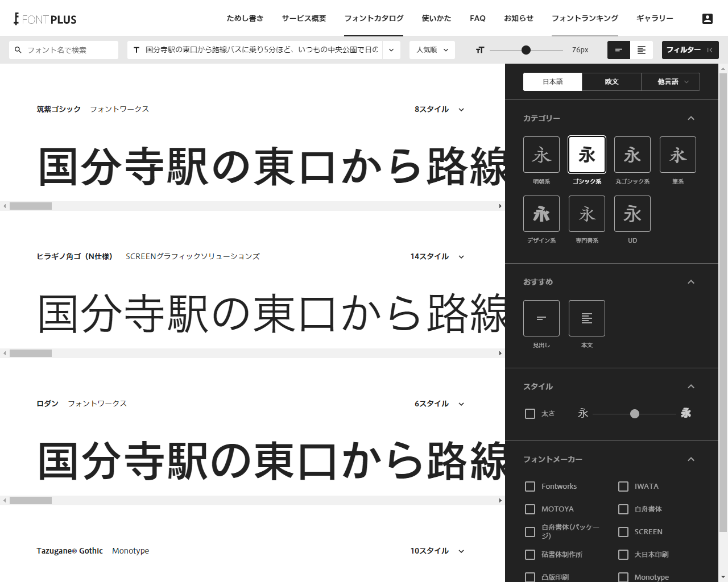Check the Fontworks font maker checkbox
This screenshot has width=728, height=582.
point(530,487)
